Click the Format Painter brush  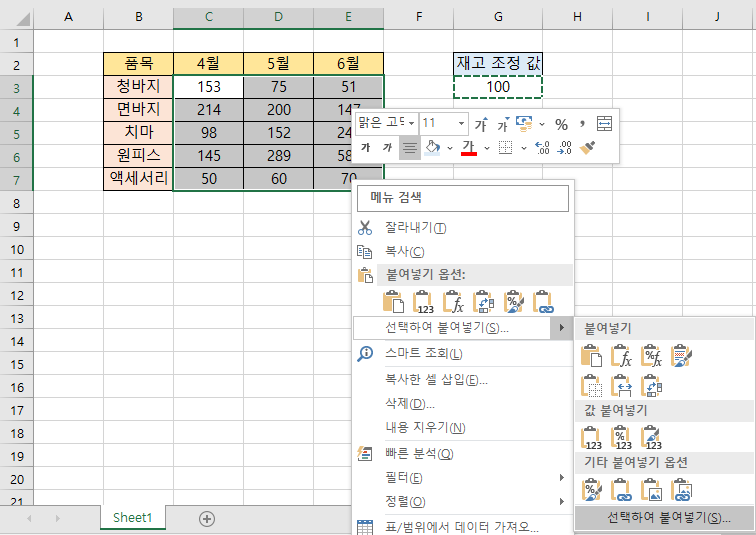[x=587, y=147]
